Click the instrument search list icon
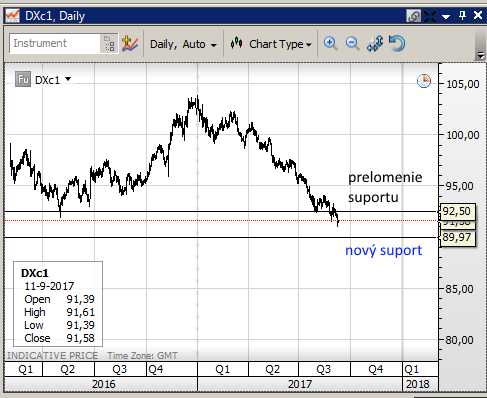This screenshot has height=398, width=487. click(109, 44)
